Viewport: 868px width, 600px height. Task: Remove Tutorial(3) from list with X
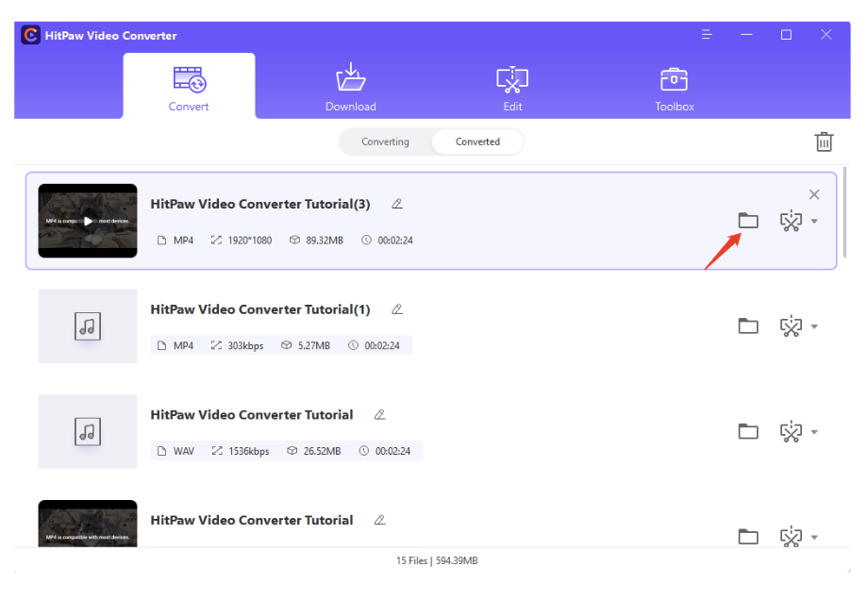pos(813,194)
